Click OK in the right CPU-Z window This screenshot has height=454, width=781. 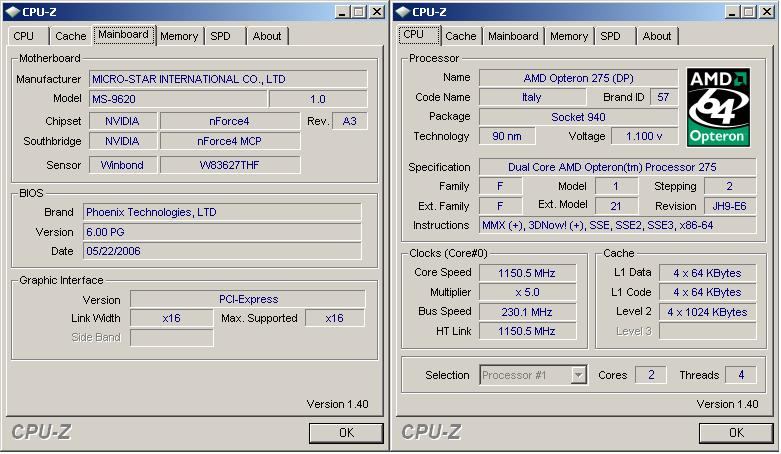pos(736,433)
